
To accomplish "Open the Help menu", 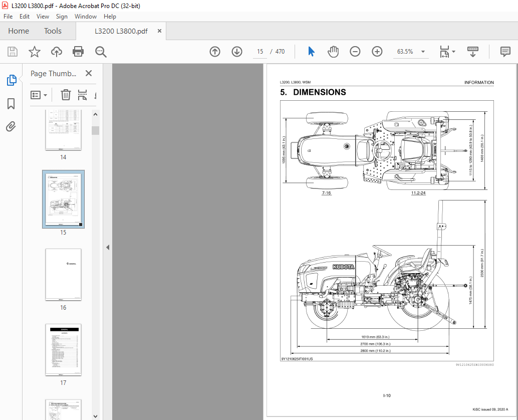I will pyautogui.click(x=110, y=17).
